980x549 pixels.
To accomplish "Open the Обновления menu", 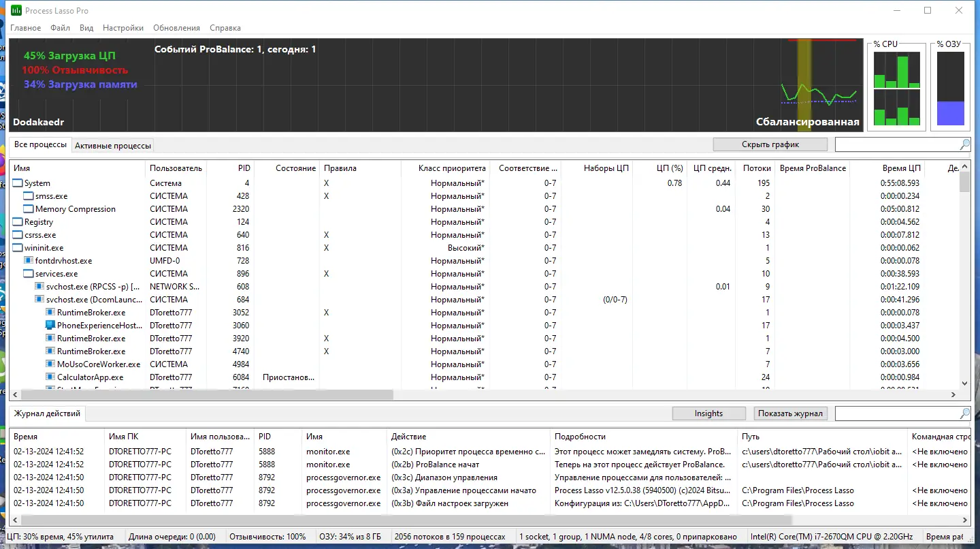I will pos(177,28).
